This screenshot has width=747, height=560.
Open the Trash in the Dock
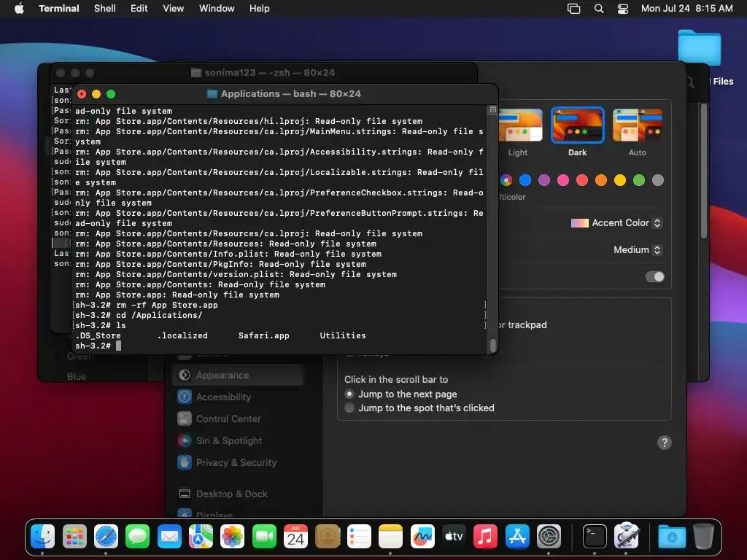pos(703,537)
